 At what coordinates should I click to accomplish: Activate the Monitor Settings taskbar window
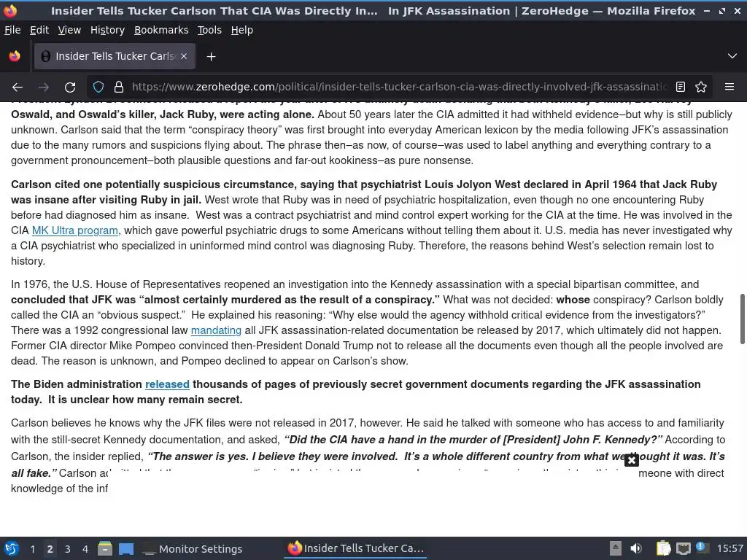pos(193,549)
